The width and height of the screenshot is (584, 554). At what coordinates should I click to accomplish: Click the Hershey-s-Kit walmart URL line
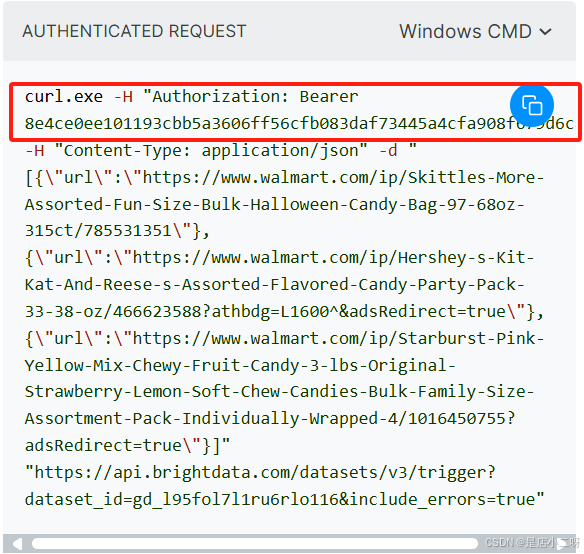(x=279, y=258)
